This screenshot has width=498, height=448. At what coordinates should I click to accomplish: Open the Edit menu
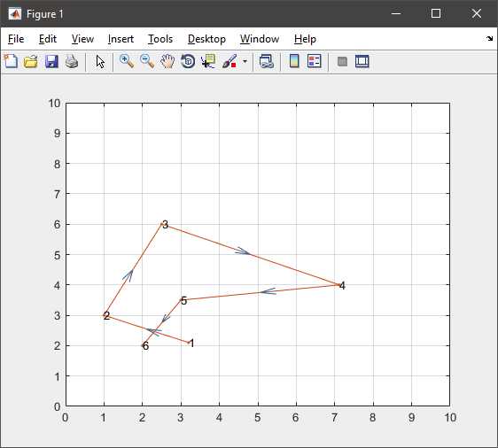[x=48, y=39]
